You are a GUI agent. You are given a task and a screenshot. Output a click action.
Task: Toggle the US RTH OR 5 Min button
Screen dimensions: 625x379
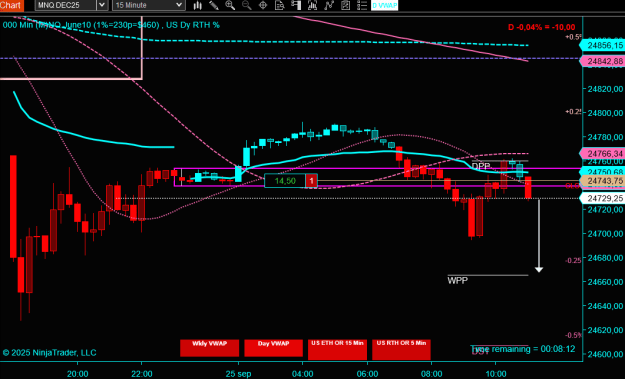pos(401,349)
